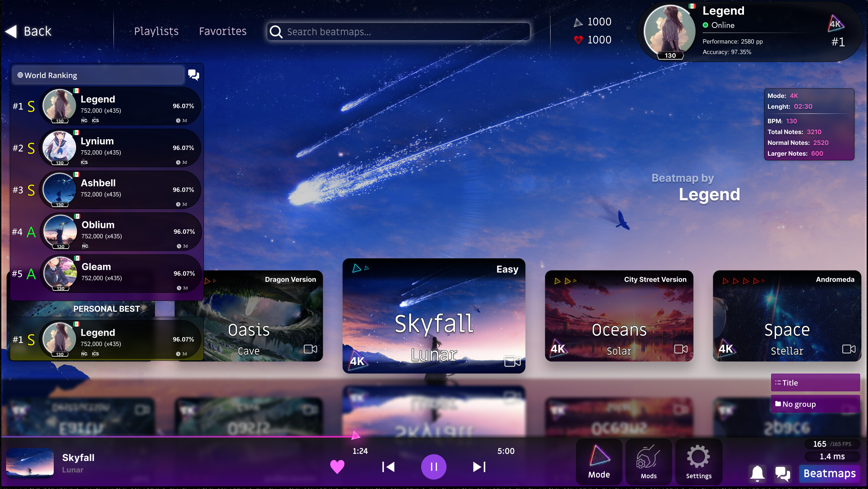The width and height of the screenshot is (868, 489).
Task: Open the chat icon next to World Ranking
Action: coord(193,75)
